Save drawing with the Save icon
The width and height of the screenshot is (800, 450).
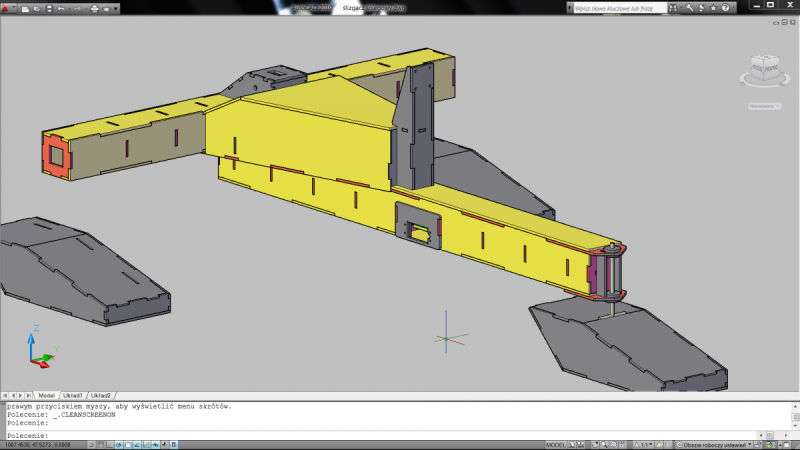tap(47, 8)
